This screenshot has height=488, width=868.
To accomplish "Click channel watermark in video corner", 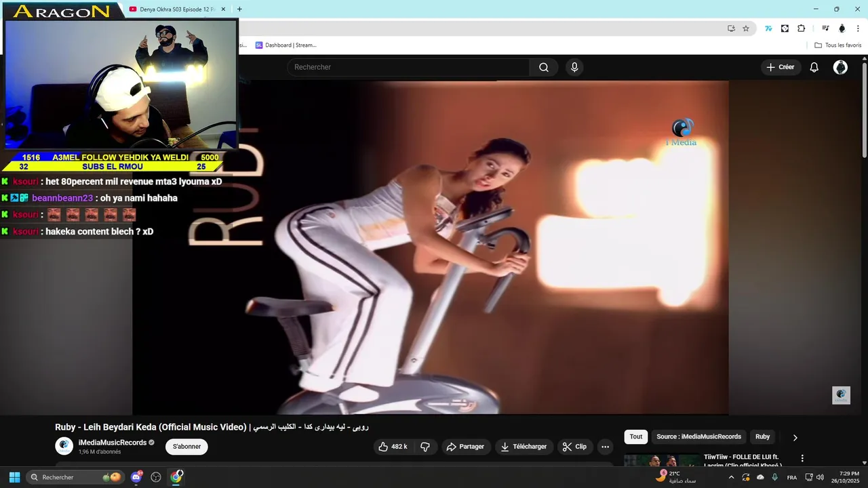I will coord(841,395).
